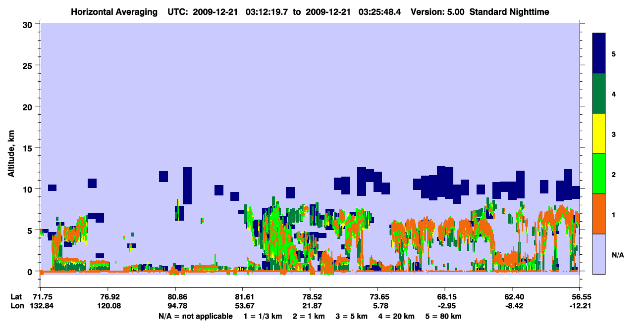The image size is (644, 330).
Task: Click the latitude value '68.15'
Action: tap(445, 297)
